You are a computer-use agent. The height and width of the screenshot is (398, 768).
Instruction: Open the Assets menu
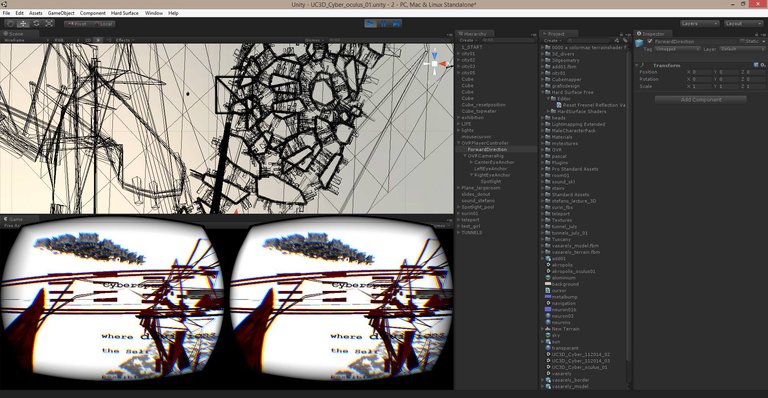point(36,13)
